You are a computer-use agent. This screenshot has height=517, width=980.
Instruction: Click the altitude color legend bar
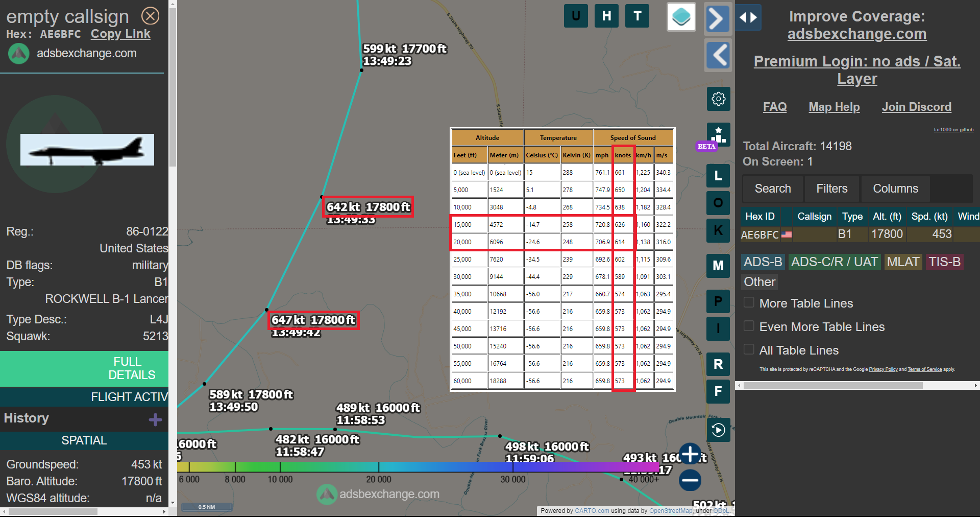[419, 466]
